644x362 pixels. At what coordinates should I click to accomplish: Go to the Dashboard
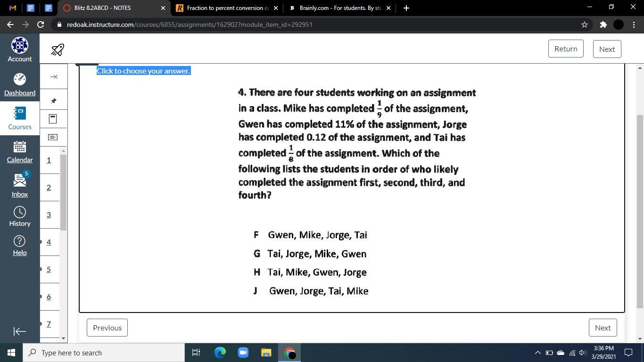(20, 84)
